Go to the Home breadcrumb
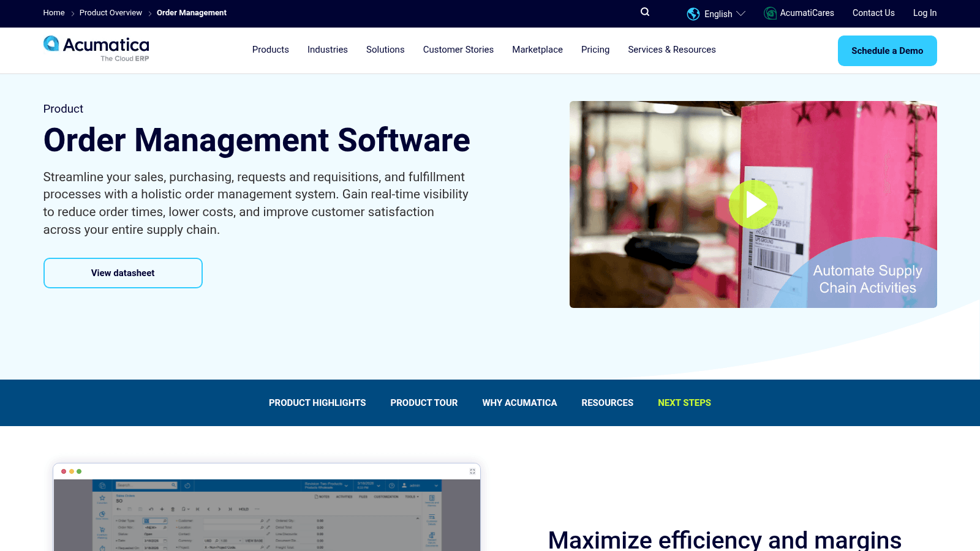 click(54, 13)
